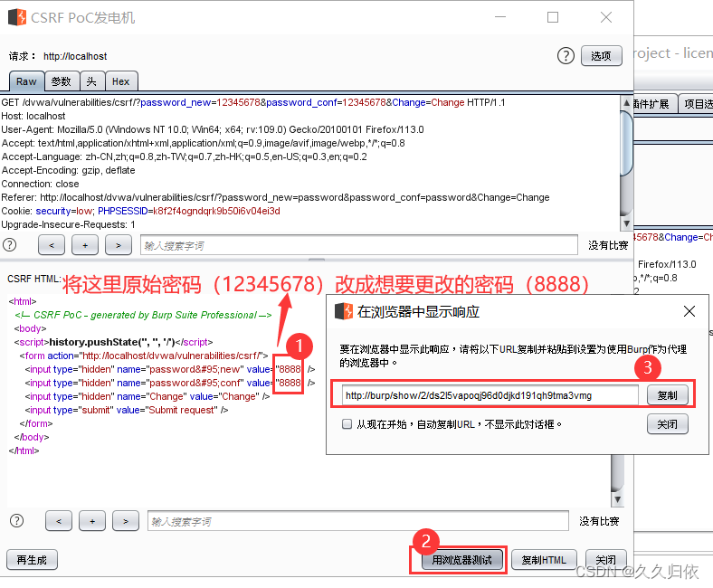Click the hidden input name="Change" line

(x=147, y=396)
